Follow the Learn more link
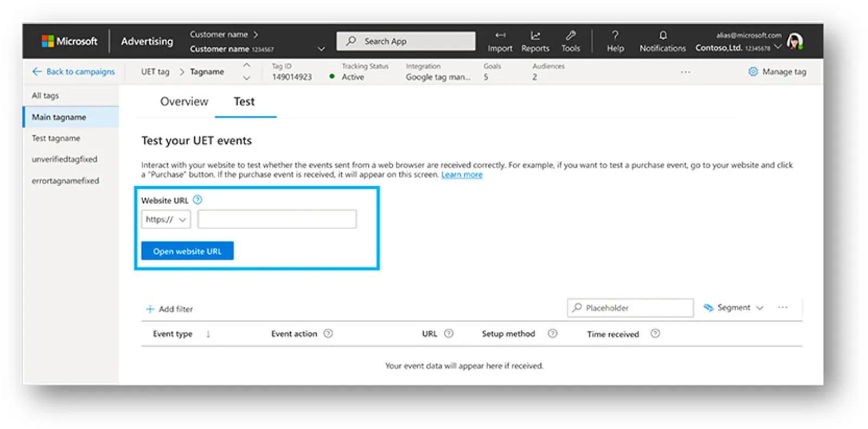 [462, 174]
